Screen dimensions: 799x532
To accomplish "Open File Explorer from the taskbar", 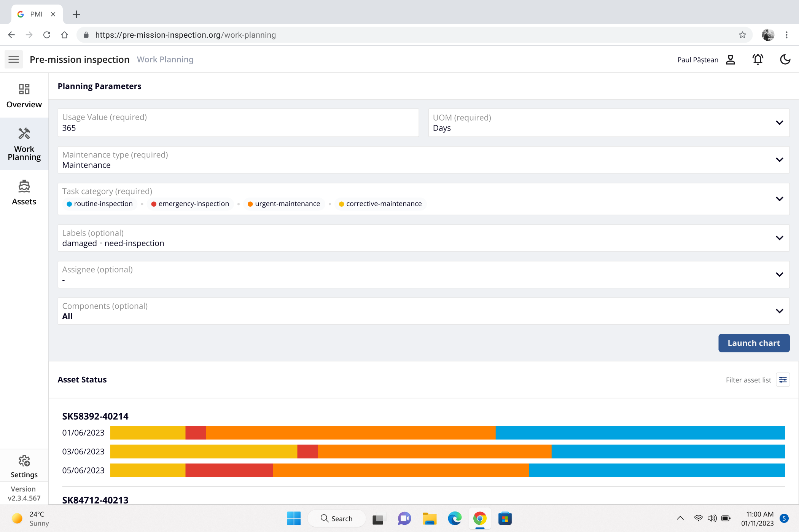I will point(429,518).
